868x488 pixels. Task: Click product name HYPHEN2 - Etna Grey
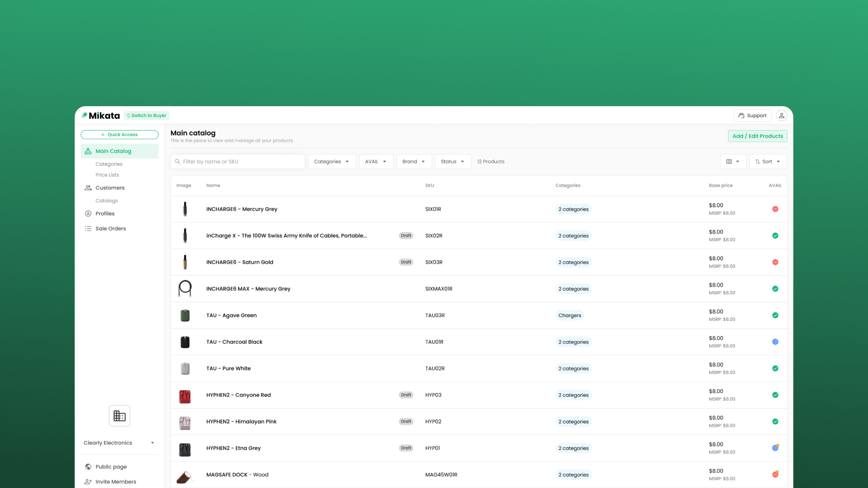tap(233, 448)
